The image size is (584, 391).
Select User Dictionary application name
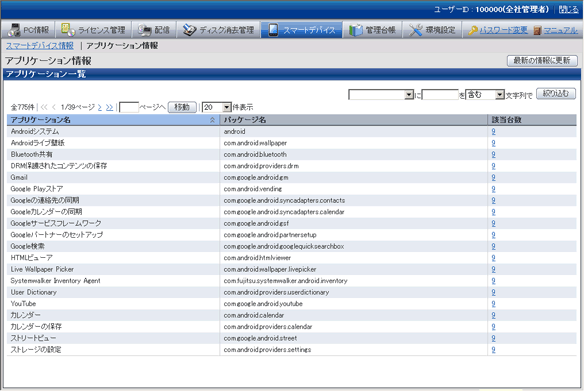point(34,292)
